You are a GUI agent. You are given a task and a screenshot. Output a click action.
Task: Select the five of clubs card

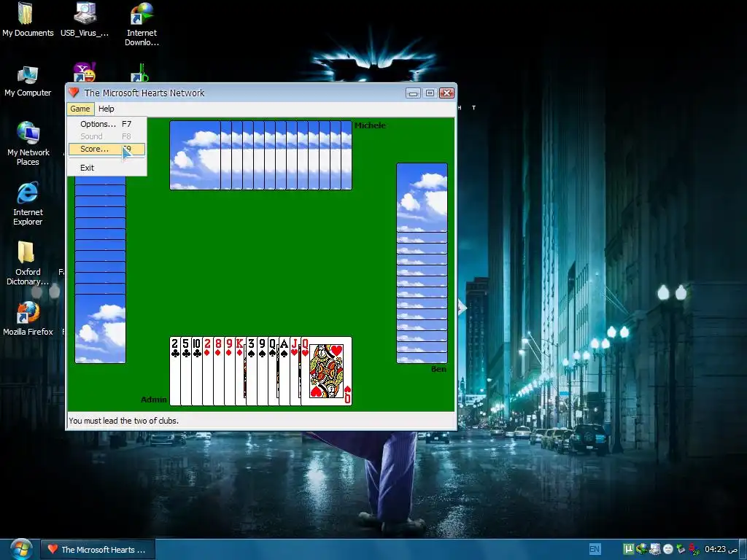[x=186, y=371]
